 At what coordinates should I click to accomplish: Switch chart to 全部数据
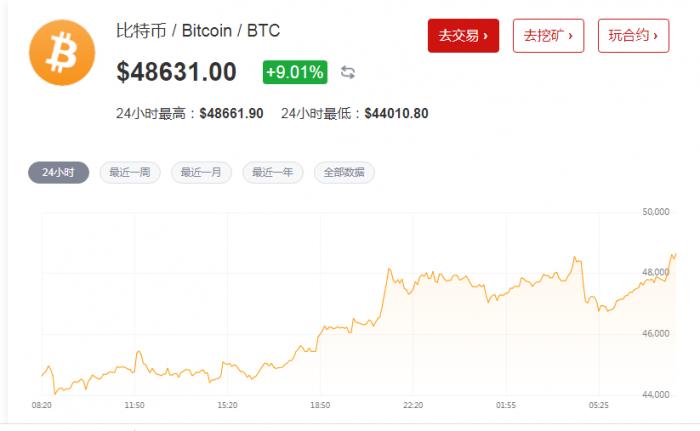point(344,172)
